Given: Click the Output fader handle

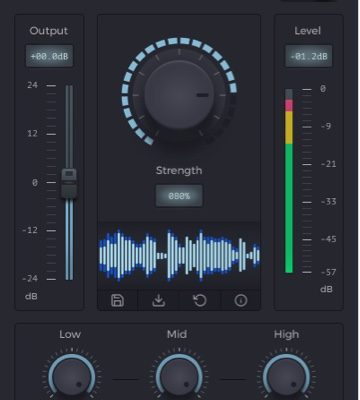Looking at the screenshot, I should tap(69, 183).
